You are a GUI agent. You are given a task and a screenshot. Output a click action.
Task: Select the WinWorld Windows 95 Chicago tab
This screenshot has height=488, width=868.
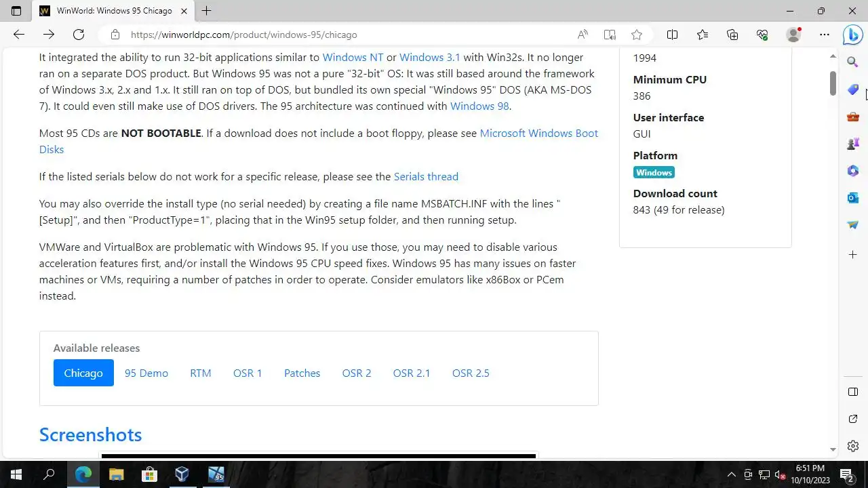[114, 11]
